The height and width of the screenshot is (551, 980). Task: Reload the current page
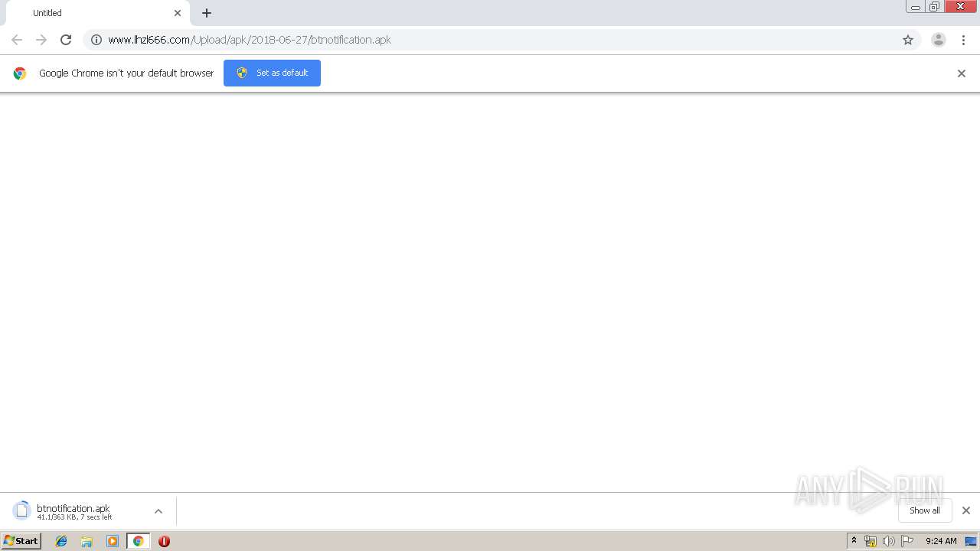click(66, 40)
